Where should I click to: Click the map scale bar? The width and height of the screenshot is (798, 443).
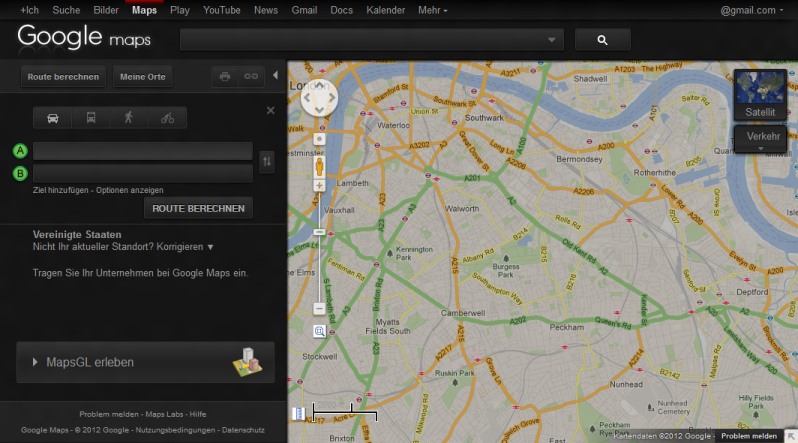click(345, 413)
